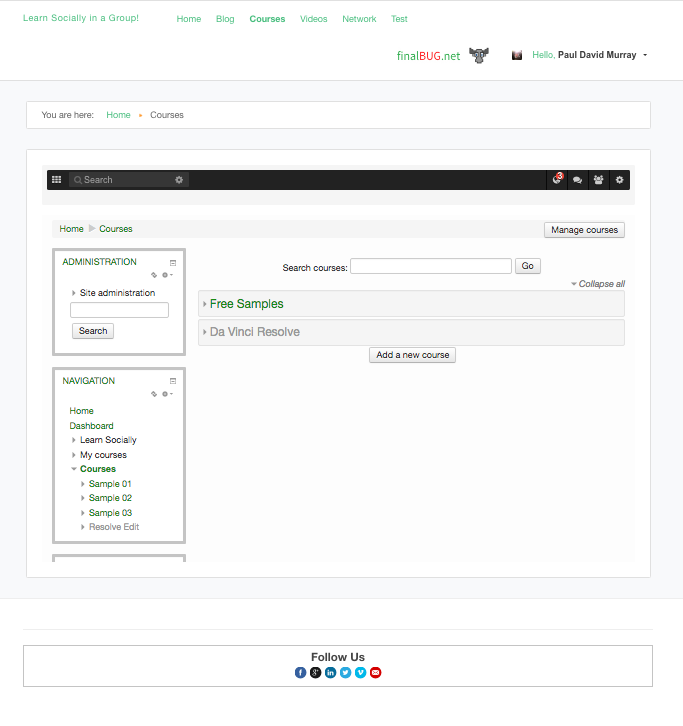This screenshot has height=726, width=683.
Task: Open the Videos menu item
Action: click(x=313, y=19)
